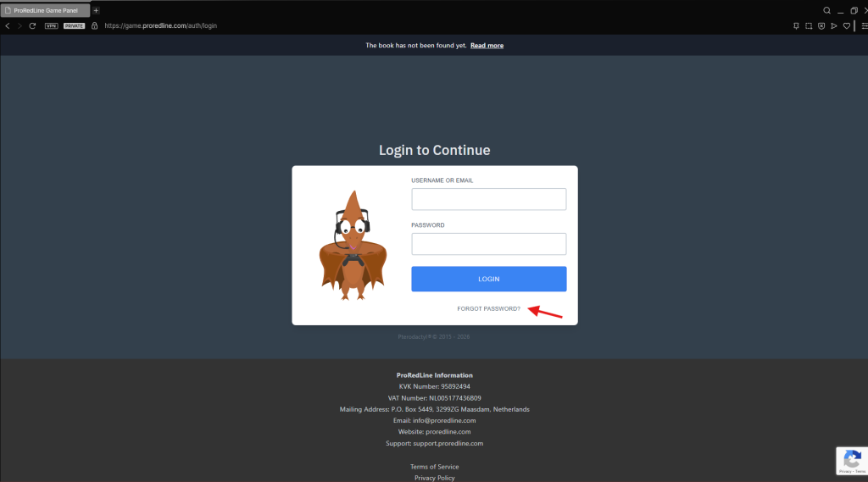
Task: Reload the page with the refresh icon
Action: 32,26
